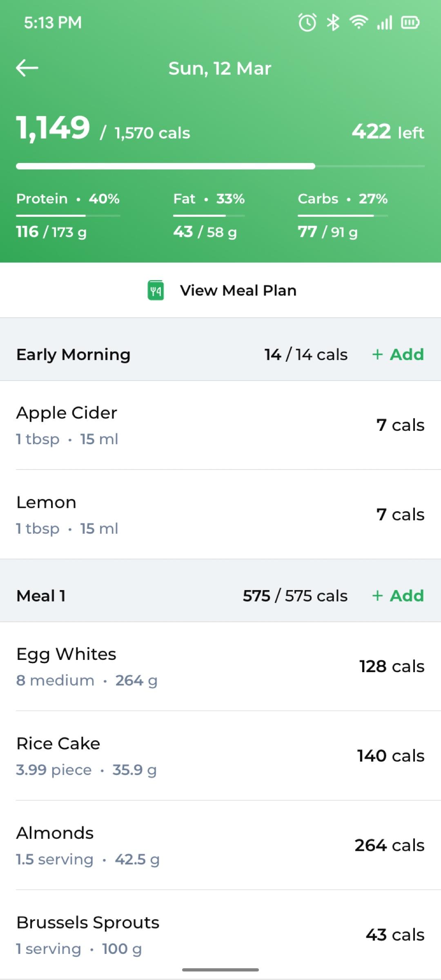Open the Rice Cake entry
This screenshot has height=980, width=441.
(220, 756)
